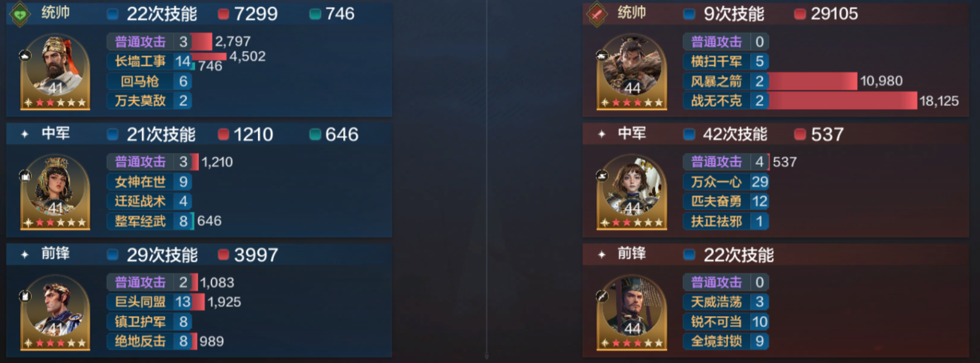Click the right 前锋 header with 22次技能
The image size is (980, 363).
click(776, 255)
